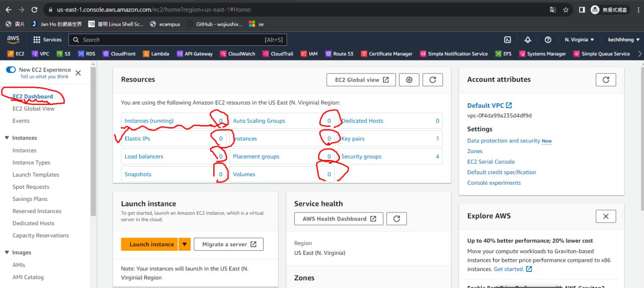
Task: Open the CloudFront service shortcut
Action: pos(120,54)
